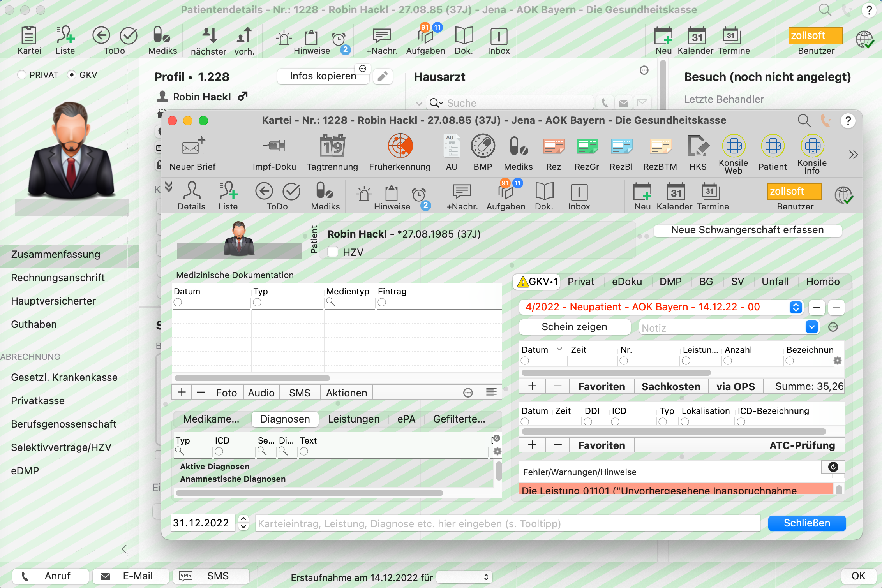Click the Impf-Doku syringe icon
The image size is (882, 588).
(x=274, y=146)
